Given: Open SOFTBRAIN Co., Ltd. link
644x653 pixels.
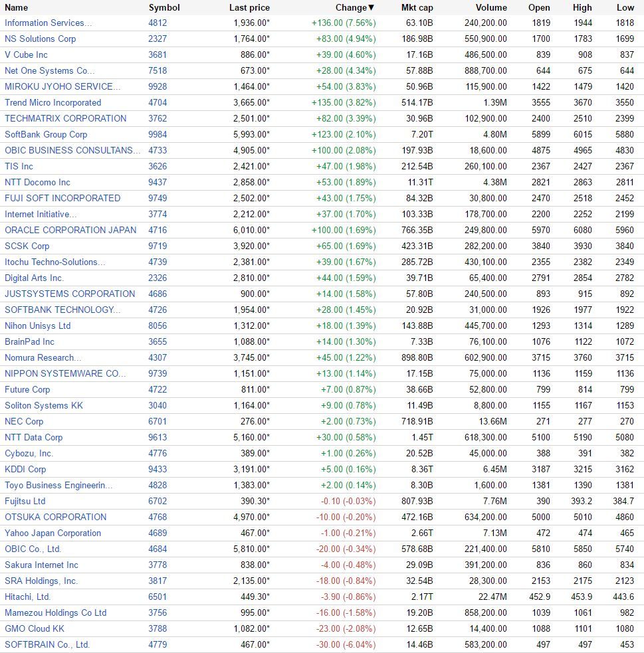Looking at the screenshot, I should (47, 644).
